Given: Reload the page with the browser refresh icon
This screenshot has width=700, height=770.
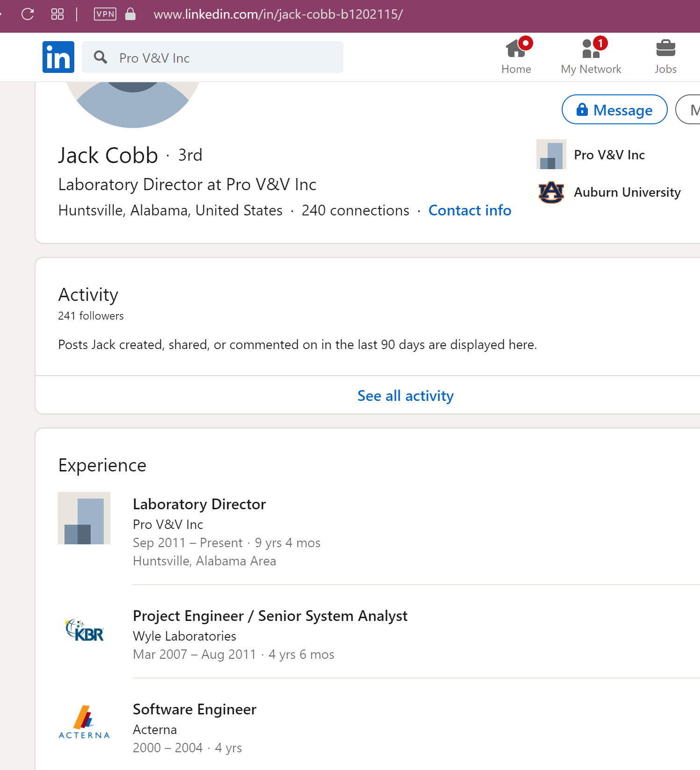Looking at the screenshot, I should (28, 14).
